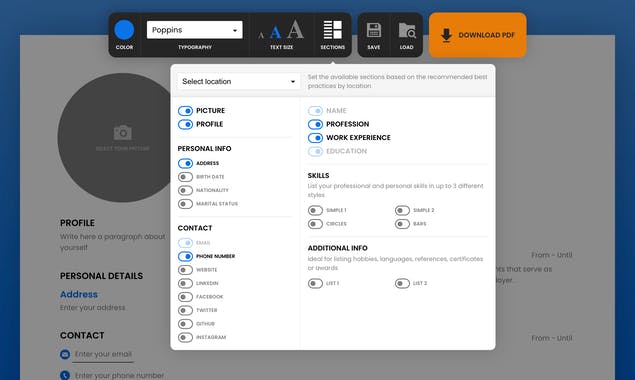Enable the GitHub switch

tap(185, 324)
